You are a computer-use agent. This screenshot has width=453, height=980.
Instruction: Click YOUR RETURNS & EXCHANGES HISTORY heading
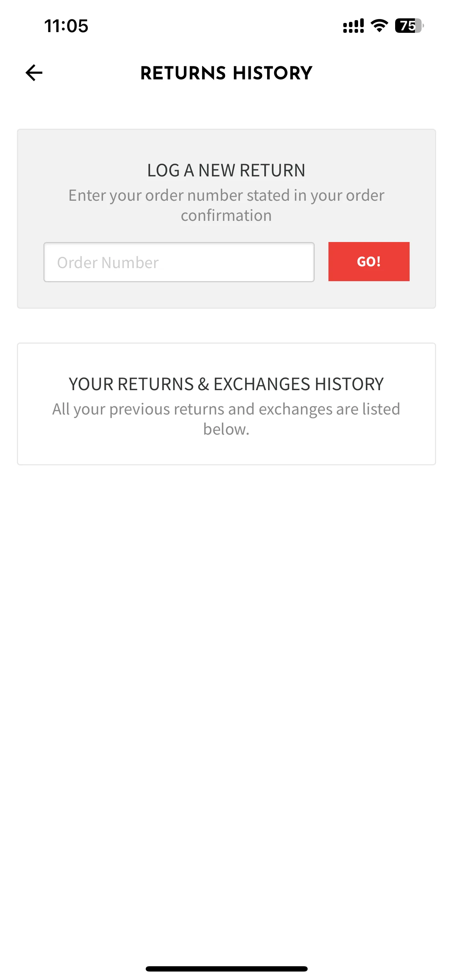coord(226,384)
